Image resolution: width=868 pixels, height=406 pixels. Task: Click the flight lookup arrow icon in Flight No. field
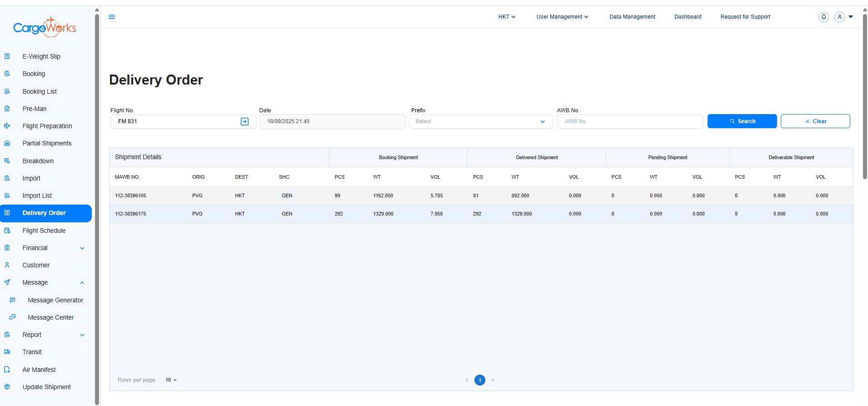(x=244, y=121)
